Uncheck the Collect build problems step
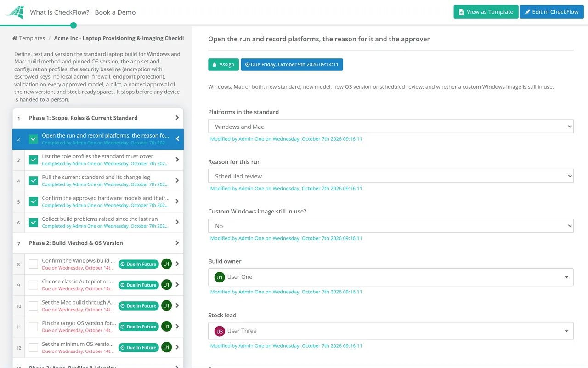The width and height of the screenshot is (588, 368). click(x=34, y=222)
